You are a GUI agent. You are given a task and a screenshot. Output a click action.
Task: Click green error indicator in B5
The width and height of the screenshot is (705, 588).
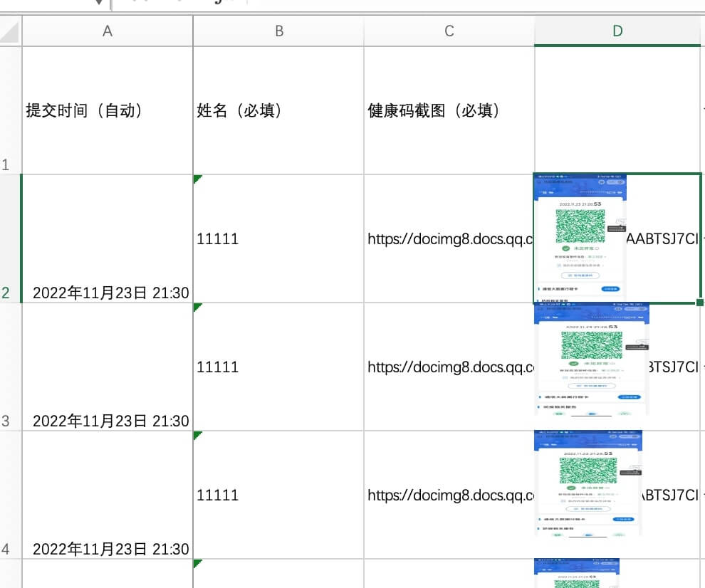[x=197, y=563]
